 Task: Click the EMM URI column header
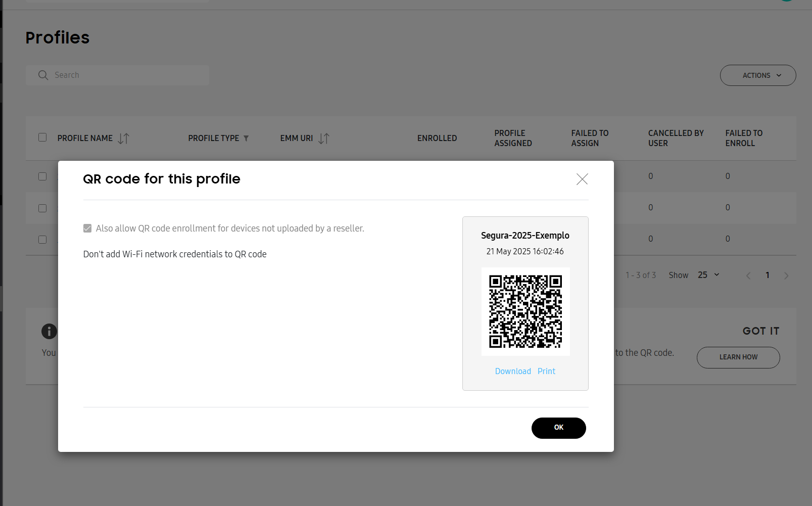click(x=297, y=138)
